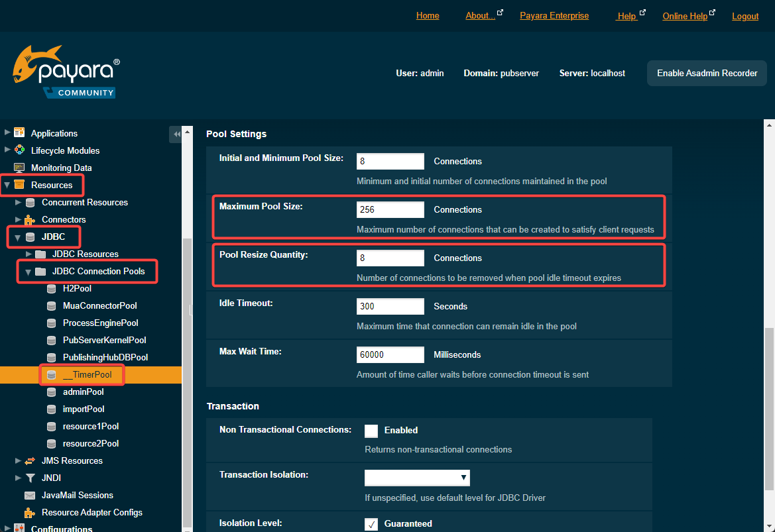Select PubServerKernelPool in the tree
This screenshot has width=775, height=532.
(x=104, y=340)
